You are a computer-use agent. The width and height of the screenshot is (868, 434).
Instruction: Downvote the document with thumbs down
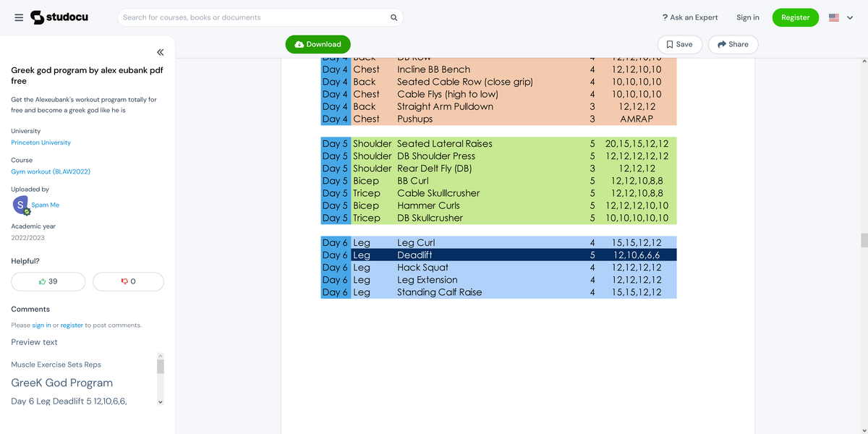[128, 281]
